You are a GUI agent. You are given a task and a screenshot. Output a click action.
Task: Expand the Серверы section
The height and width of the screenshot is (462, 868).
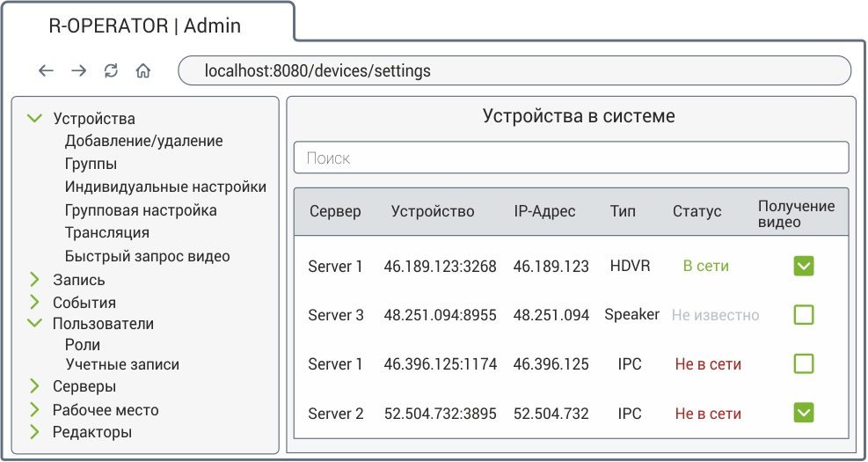click(x=35, y=386)
